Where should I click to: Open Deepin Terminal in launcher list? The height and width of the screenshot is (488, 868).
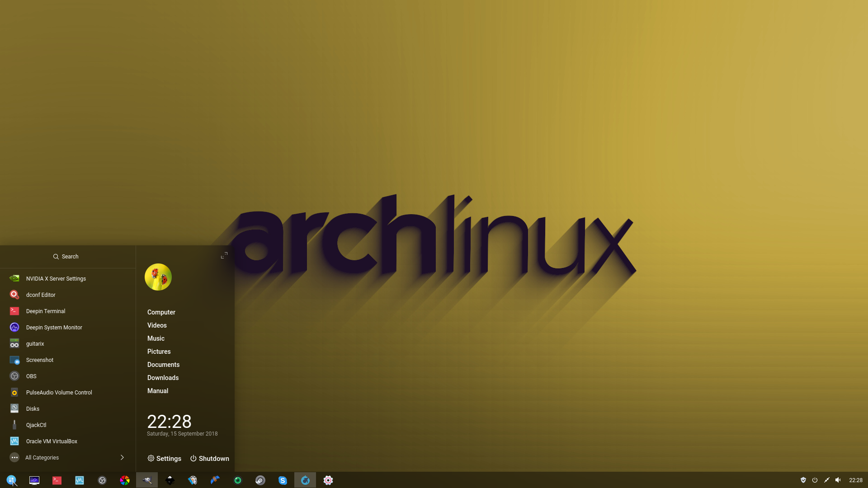68,311
